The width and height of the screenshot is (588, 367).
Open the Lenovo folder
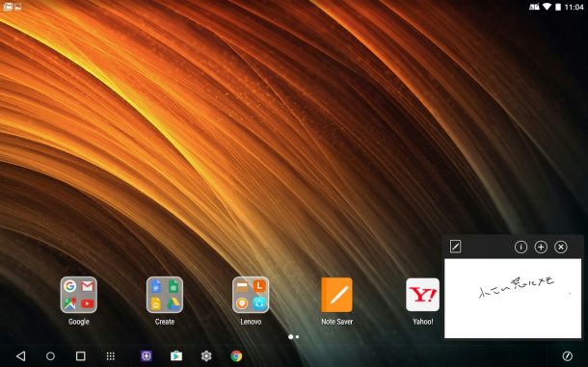tap(251, 295)
